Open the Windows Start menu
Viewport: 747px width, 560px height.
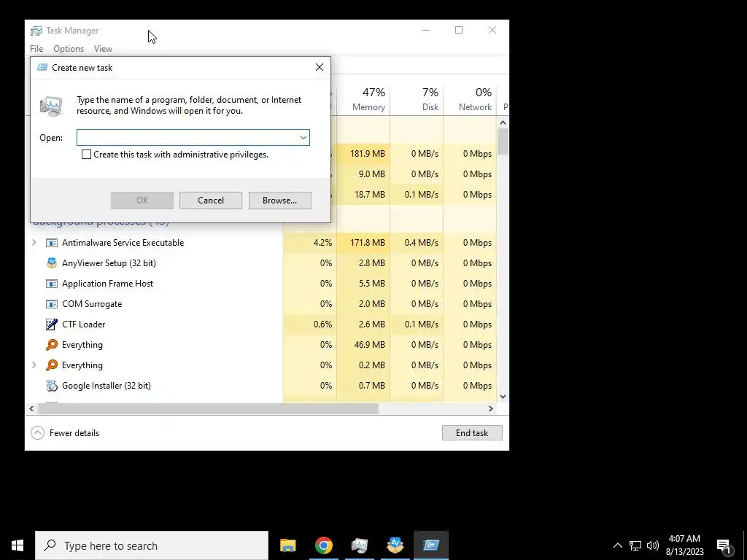(x=18, y=545)
